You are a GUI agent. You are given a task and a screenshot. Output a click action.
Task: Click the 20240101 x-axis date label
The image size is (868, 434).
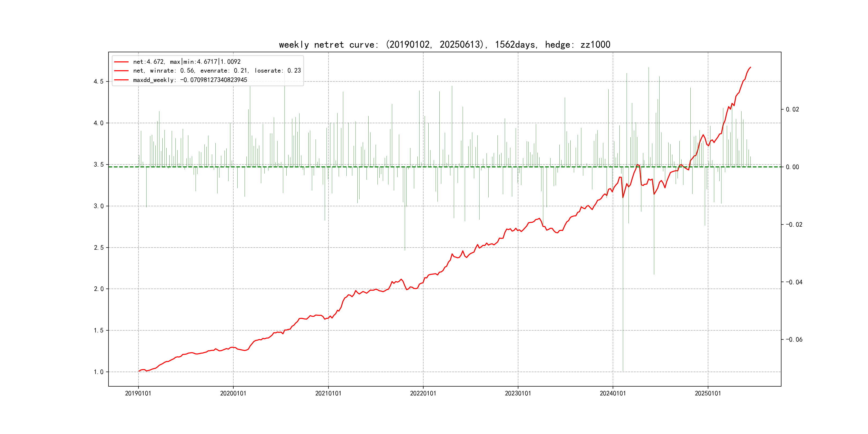(613, 393)
